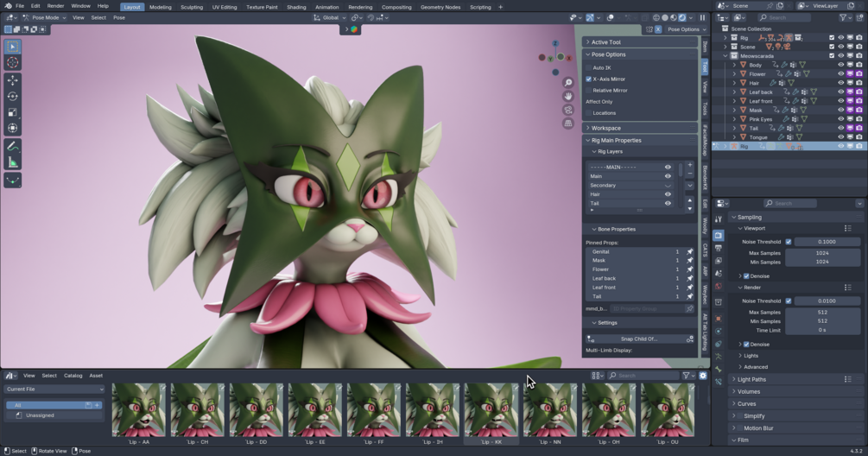Select the Lip - AA pose thumbnail
The width and height of the screenshot is (868, 456).
pyautogui.click(x=138, y=410)
